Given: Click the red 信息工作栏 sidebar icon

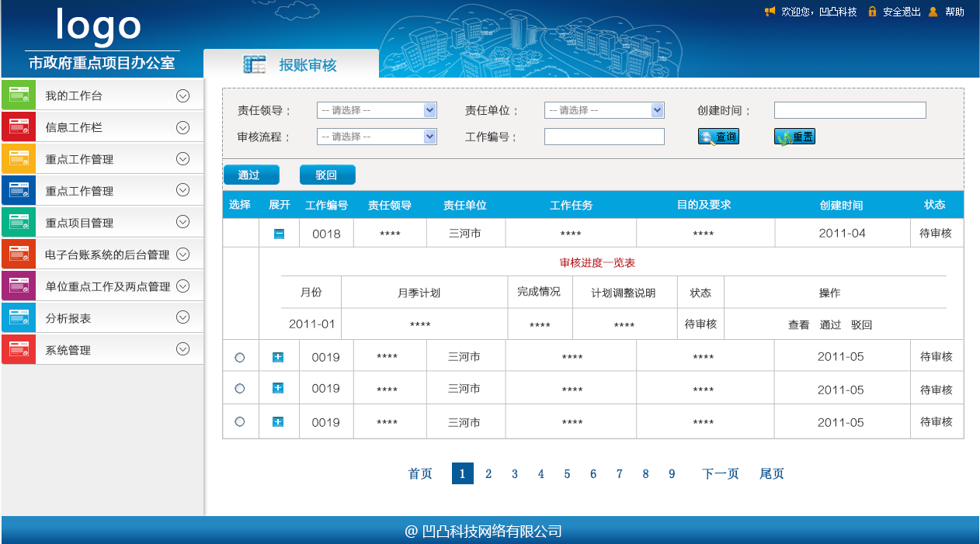Looking at the screenshot, I should [19, 127].
